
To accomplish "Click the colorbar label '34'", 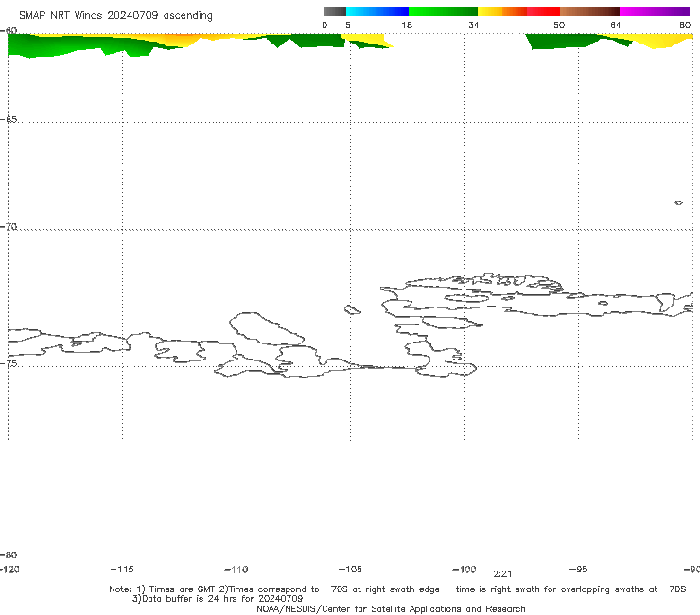I will [474, 25].
